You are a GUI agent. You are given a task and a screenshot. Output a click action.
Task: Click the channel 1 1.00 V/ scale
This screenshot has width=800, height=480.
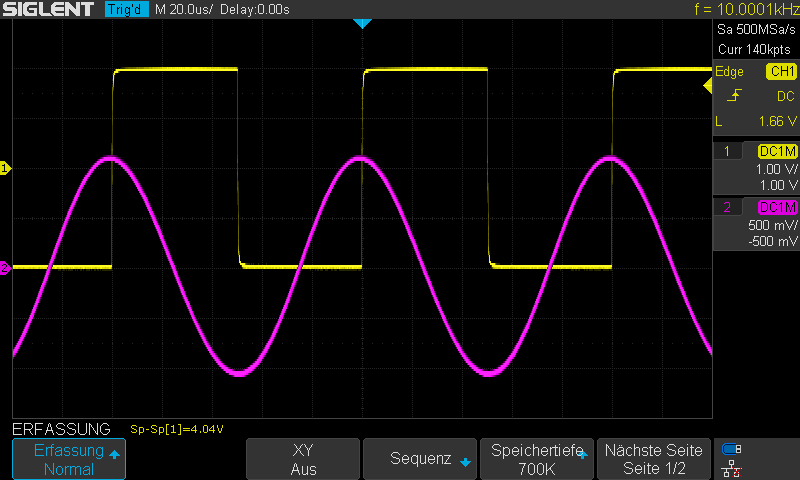(776, 169)
